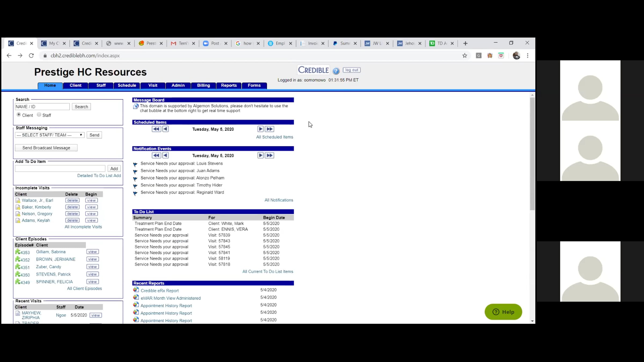Open the Billing tab

[x=203, y=86]
